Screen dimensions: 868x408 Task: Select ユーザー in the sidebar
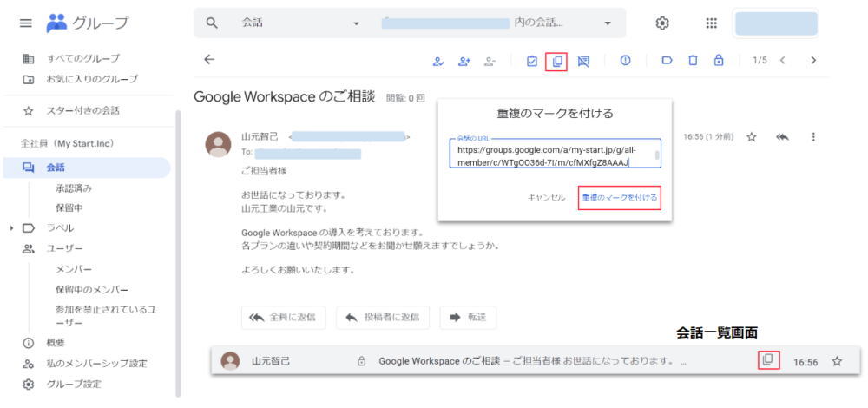tap(64, 248)
